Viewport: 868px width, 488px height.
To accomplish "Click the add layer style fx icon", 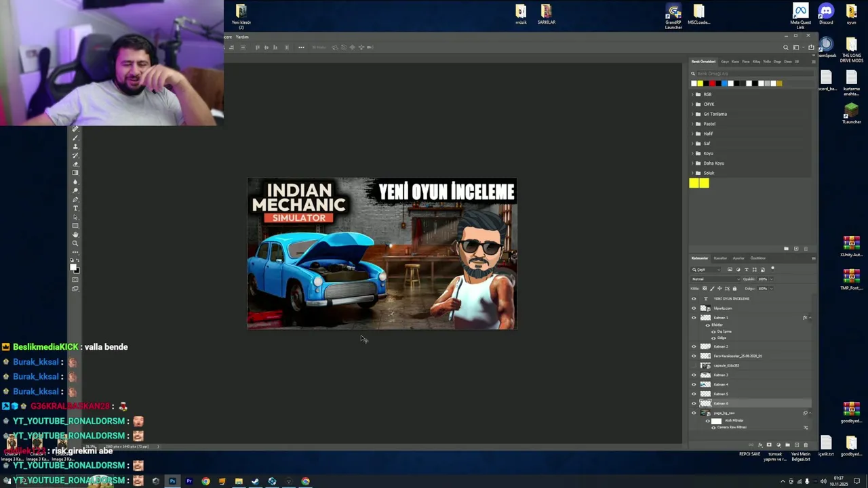I will 760,445.
